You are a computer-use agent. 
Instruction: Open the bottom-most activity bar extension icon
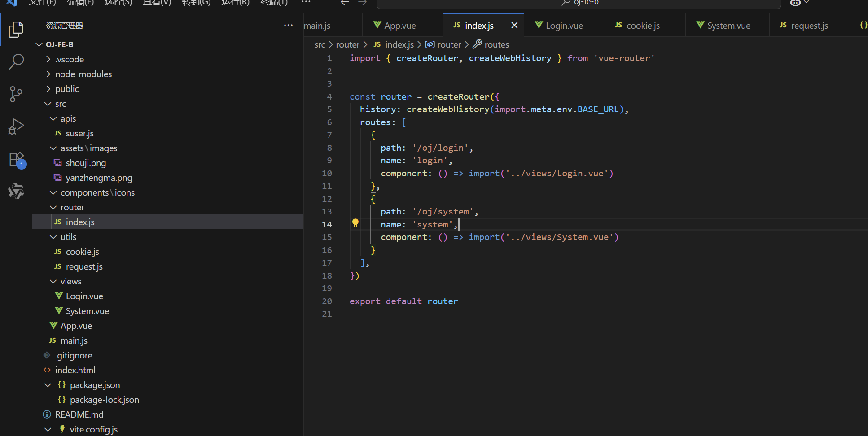[16, 191]
